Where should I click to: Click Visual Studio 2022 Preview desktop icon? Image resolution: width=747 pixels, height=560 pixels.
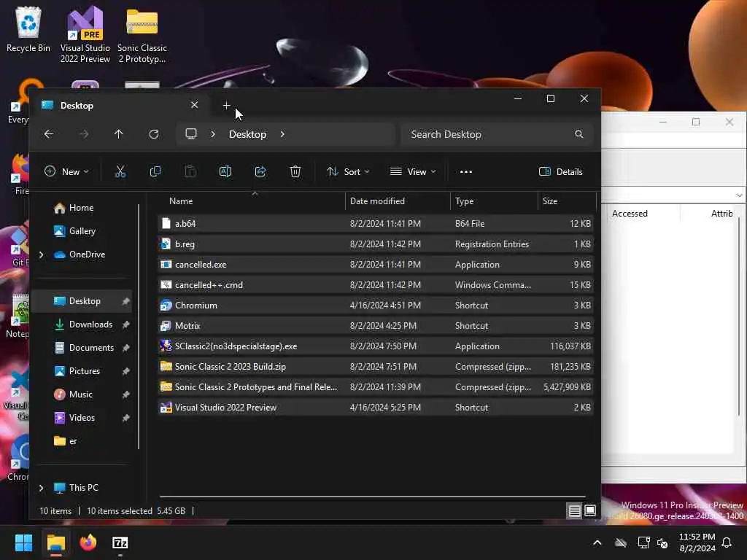85,34
